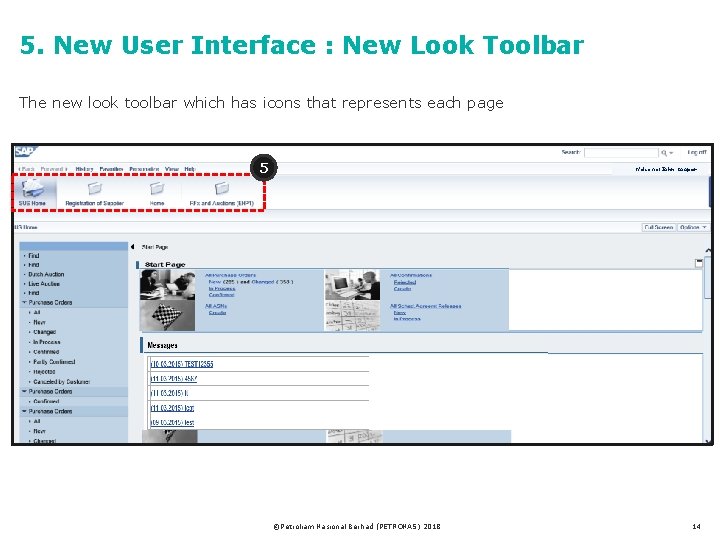Collapse the Purchase Orders node above Confirmed
The image size is (720, 540).
coord(24,391)
